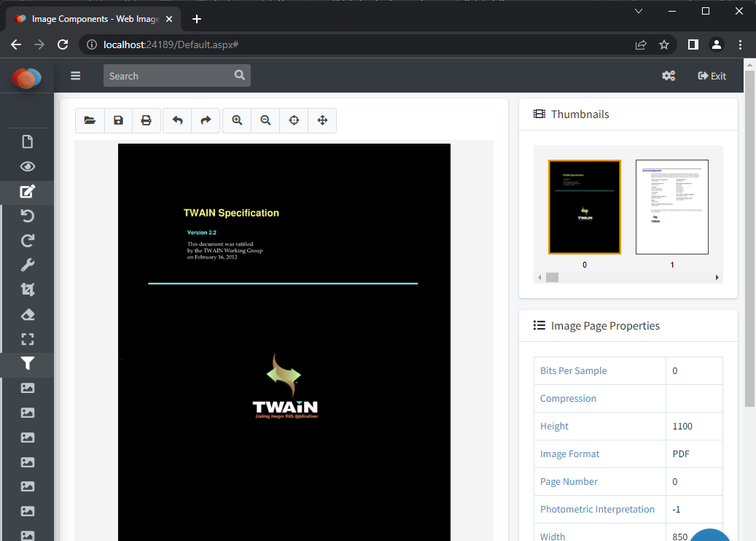Screen dimensions: 756x541
Task: Click the Compression property link
Action: point(568,398)
